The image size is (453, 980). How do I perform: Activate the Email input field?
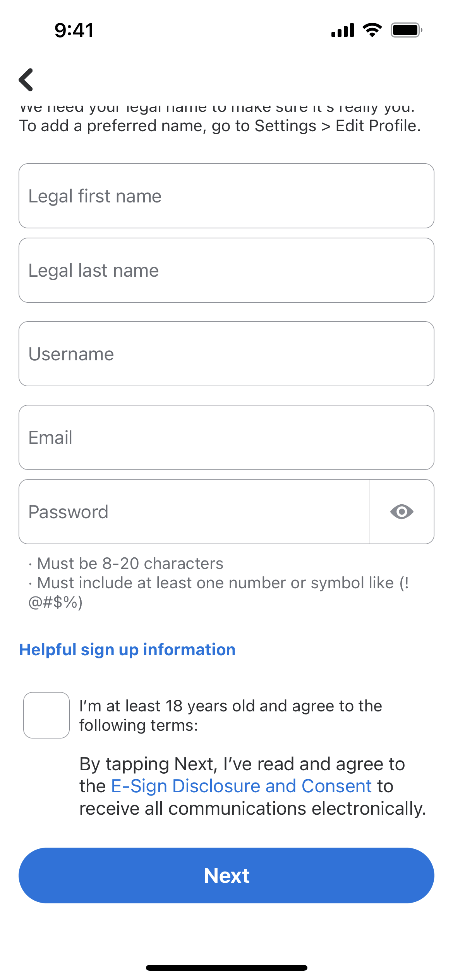(x=226, y=437)
